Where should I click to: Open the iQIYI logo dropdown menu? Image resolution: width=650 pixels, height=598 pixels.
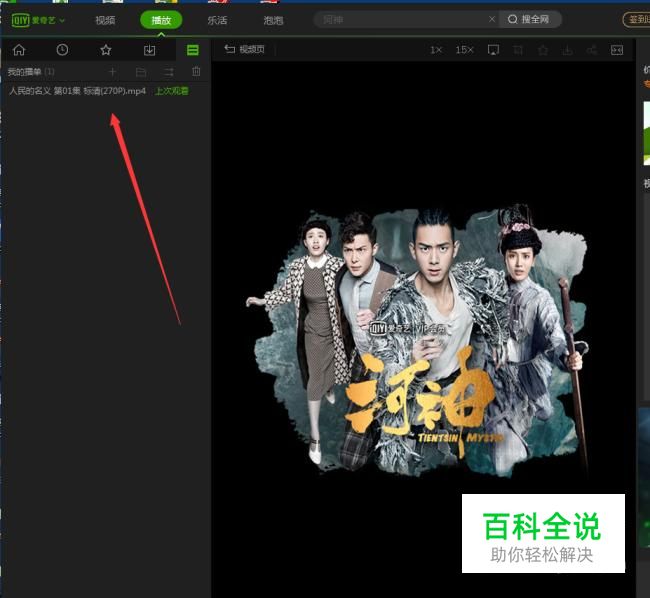(x=38, y=20)
